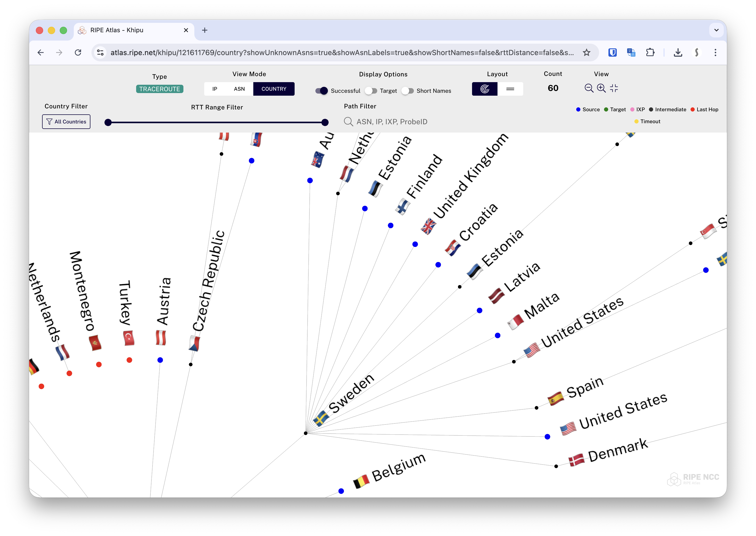Select the linear layout icon
756x536 pixels.
(x=510, y=89)
